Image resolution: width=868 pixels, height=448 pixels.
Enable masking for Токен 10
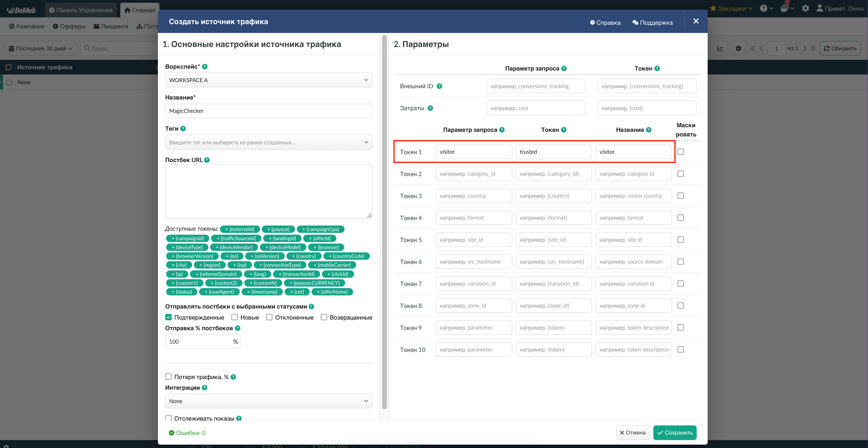[681, 349]
